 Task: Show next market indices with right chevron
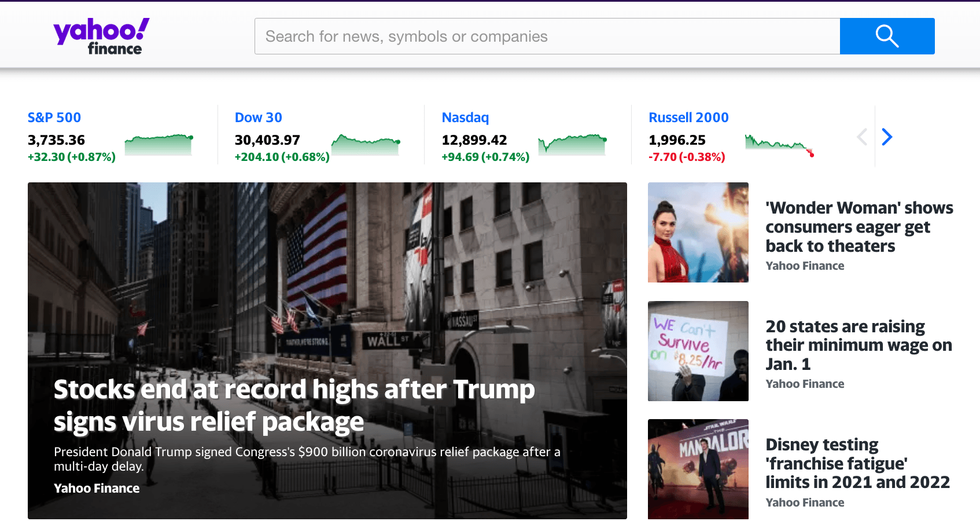(x=887, y=137)
